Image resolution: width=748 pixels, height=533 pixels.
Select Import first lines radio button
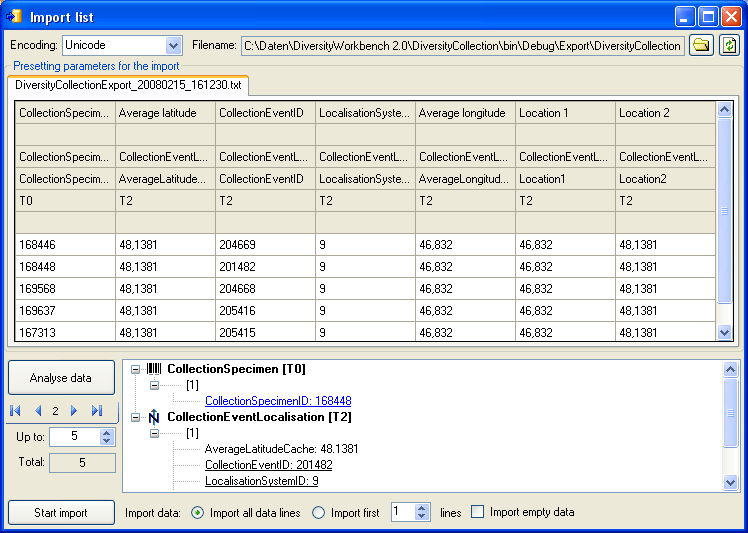318,513
